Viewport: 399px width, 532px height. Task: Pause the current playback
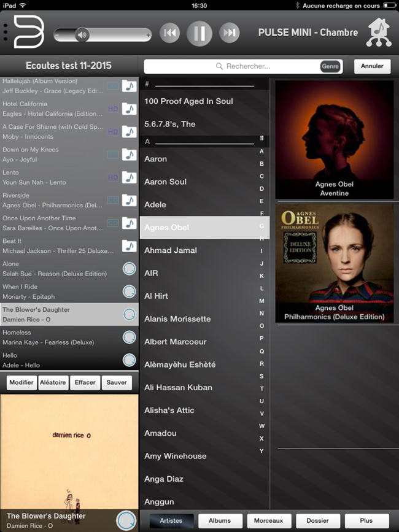[199, 33]
